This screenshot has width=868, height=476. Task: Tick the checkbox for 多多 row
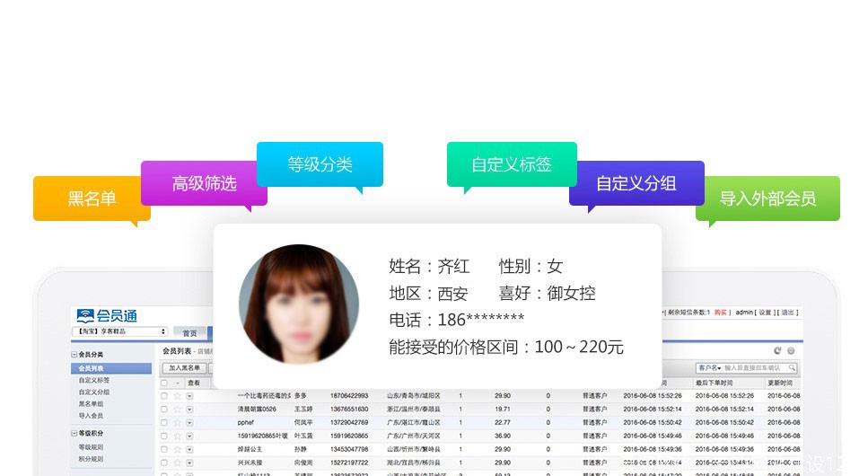pyautogui.click(x=164, y=396)
